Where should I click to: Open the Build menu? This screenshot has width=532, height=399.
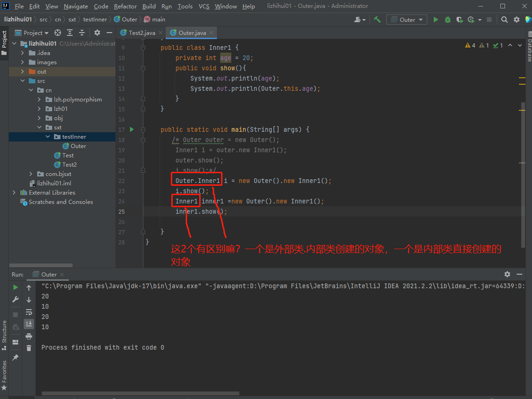149,6
